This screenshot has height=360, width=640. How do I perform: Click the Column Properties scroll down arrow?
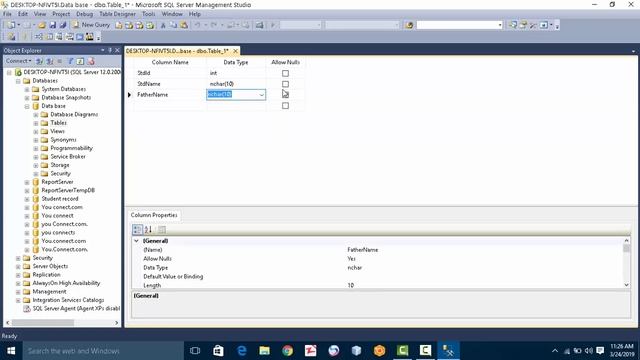point(627,285)
